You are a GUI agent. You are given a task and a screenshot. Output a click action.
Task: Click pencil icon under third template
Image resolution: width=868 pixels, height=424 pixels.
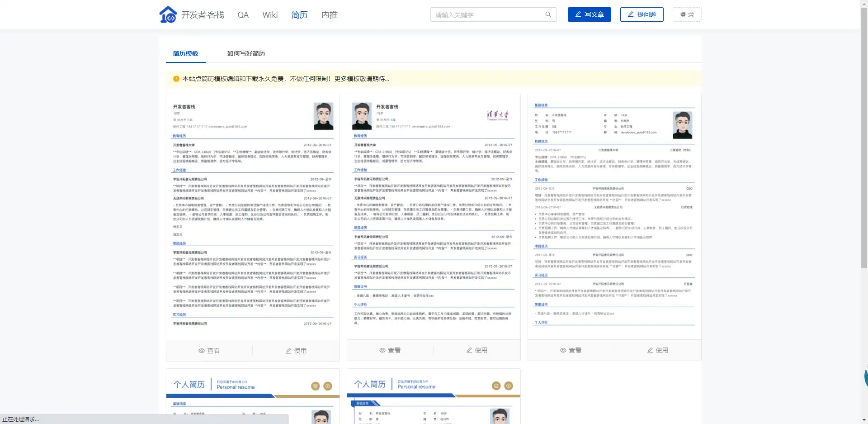pos(650,350)
